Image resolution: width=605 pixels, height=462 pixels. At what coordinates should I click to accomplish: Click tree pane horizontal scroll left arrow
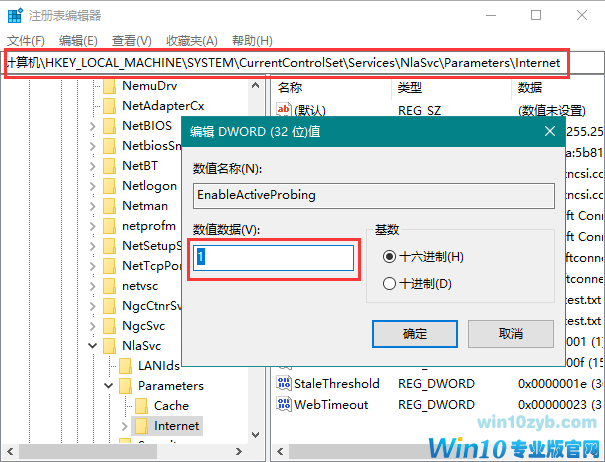pos(10,452)
